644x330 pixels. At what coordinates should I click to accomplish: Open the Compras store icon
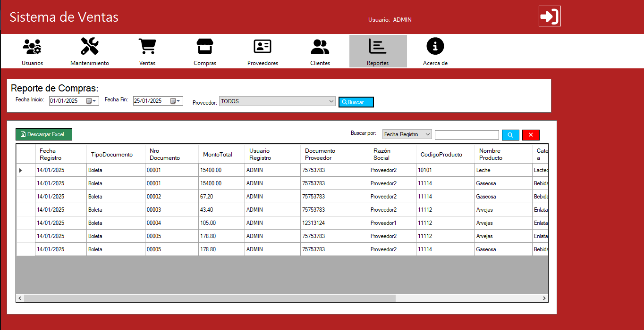pos(205,47)
